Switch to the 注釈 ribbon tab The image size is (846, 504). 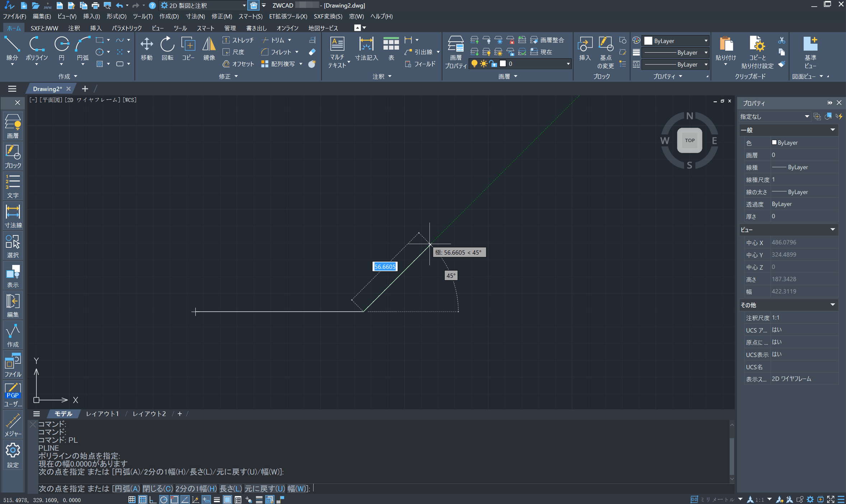(74, 28)
